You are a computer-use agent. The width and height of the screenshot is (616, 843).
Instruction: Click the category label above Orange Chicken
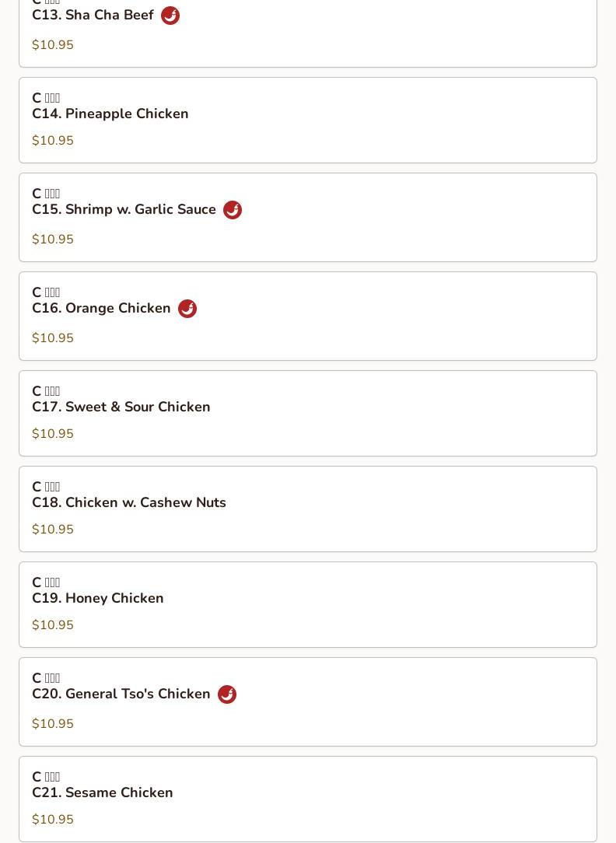(x=46, y=292)
